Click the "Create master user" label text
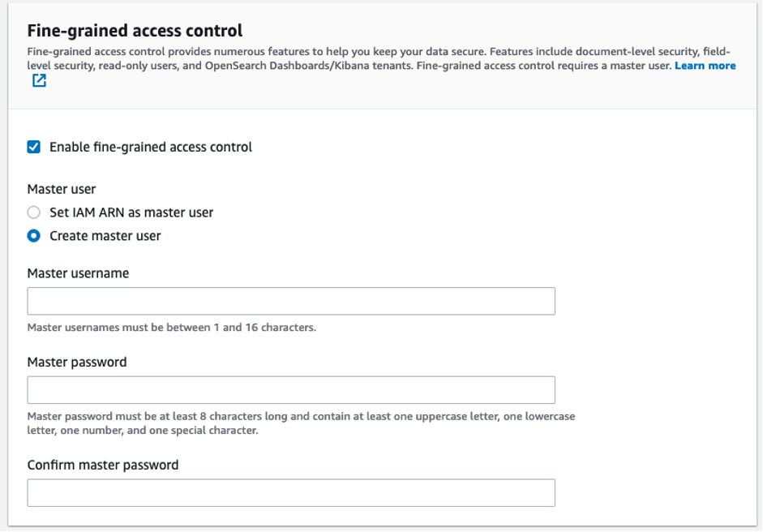Screen dimensions: 763x532 click(x=105, y=236)
